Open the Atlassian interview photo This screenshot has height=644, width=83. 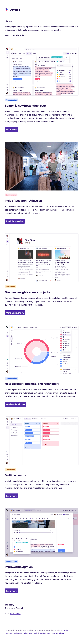41,166
